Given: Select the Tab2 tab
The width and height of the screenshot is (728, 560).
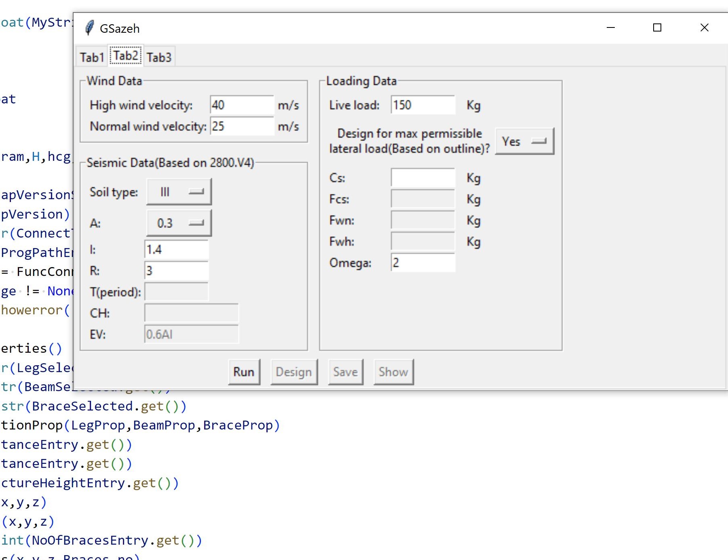Looking at the screenshot, I should click(126, 56).
